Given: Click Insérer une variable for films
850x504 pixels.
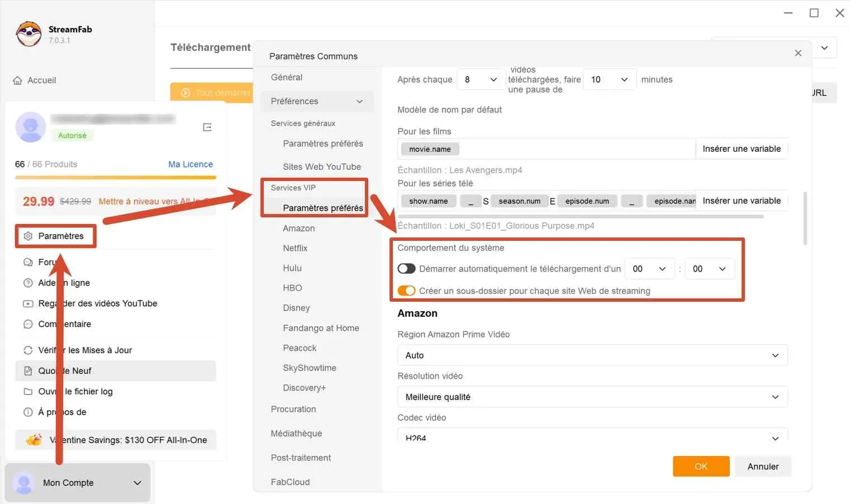Looking at the screenshot, I should [742, 149].
